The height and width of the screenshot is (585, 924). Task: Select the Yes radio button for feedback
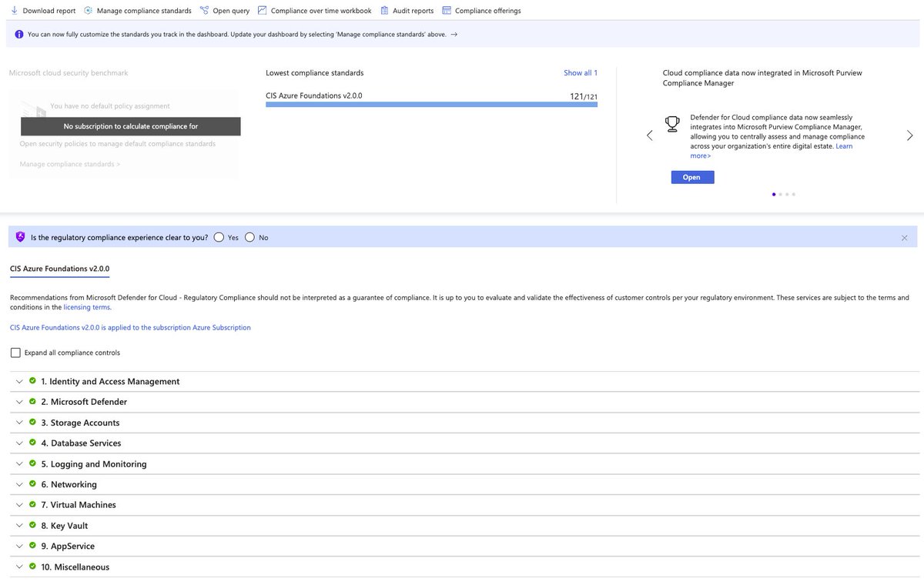coord(219,237)
